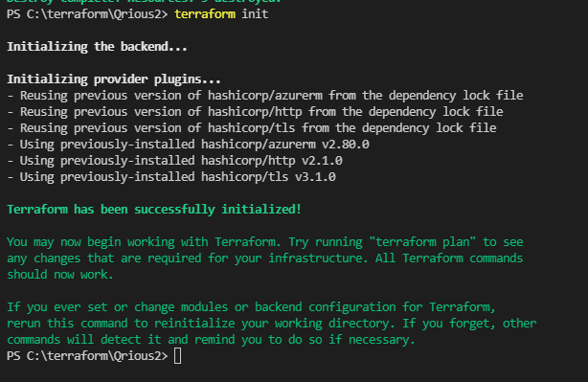Click the line reusing hashicorp/tls version
This screenshot has height=382, width=588.
click(x=252, y=128)
